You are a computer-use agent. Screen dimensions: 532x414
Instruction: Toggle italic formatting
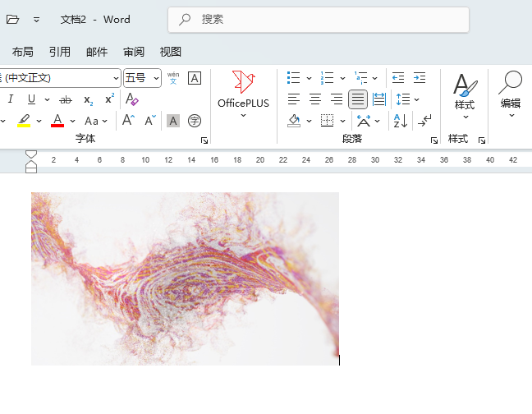11,99
